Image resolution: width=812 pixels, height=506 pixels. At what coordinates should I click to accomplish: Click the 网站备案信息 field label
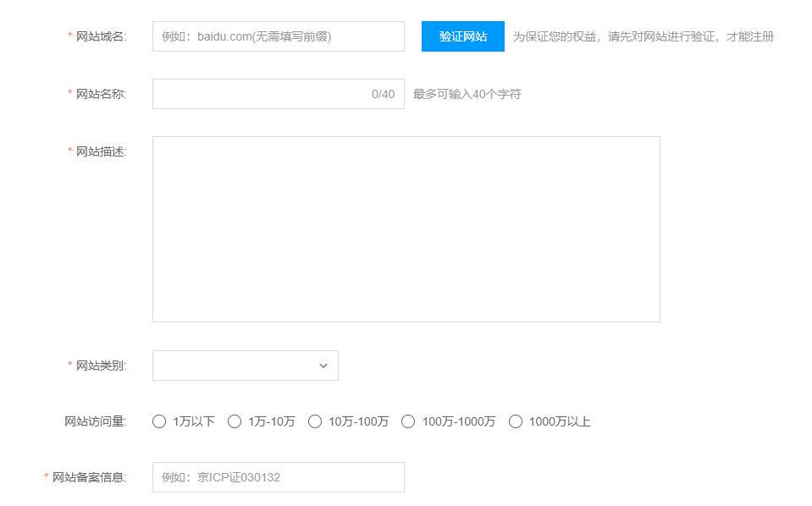point(88,477)
